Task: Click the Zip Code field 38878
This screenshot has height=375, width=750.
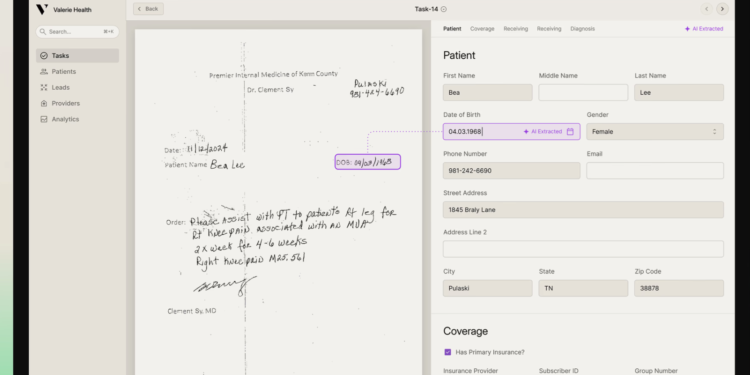Action: 679,288
